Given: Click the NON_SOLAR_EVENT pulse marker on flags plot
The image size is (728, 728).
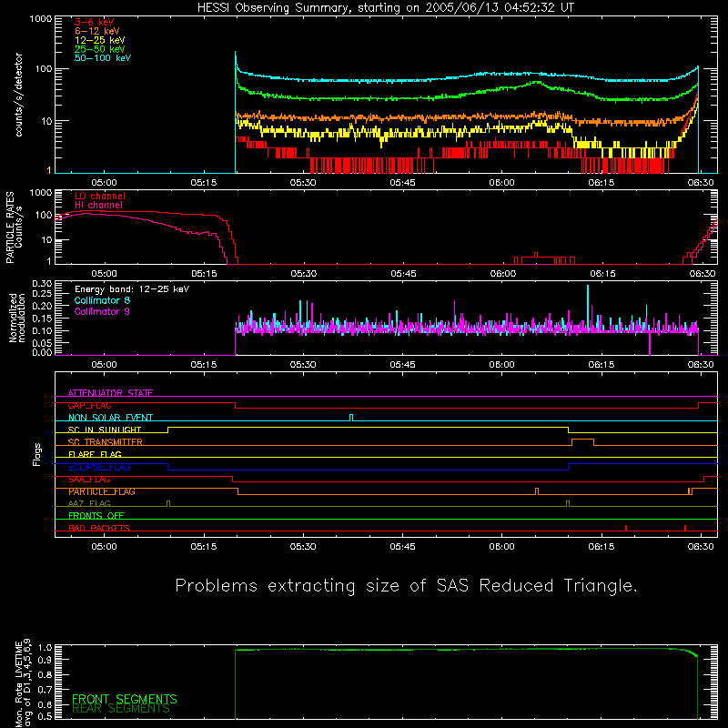Looking at the screenshot, I should [351, 418].
